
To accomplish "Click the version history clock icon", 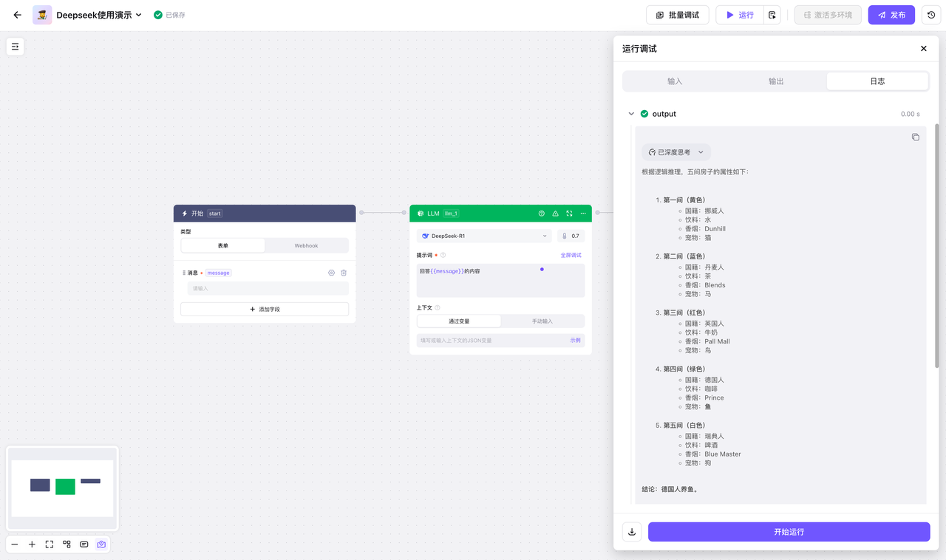I will [930, 15].
